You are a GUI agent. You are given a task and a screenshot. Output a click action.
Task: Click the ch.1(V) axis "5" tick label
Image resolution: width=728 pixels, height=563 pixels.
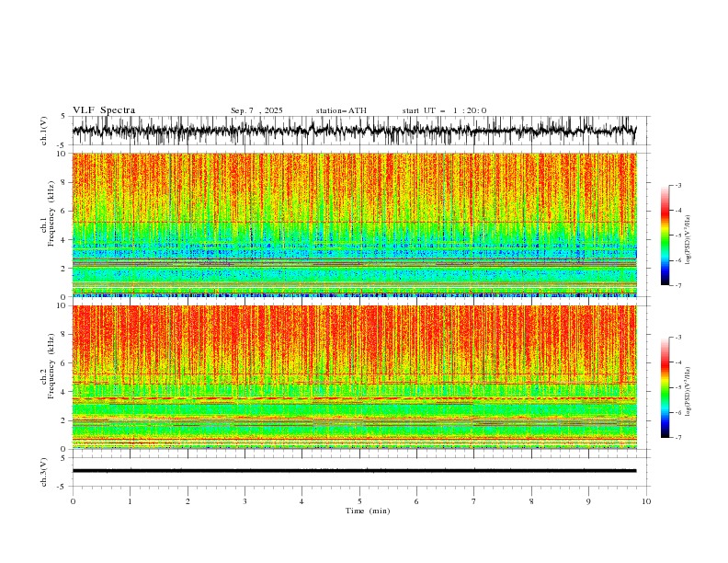tap(63, 116)
